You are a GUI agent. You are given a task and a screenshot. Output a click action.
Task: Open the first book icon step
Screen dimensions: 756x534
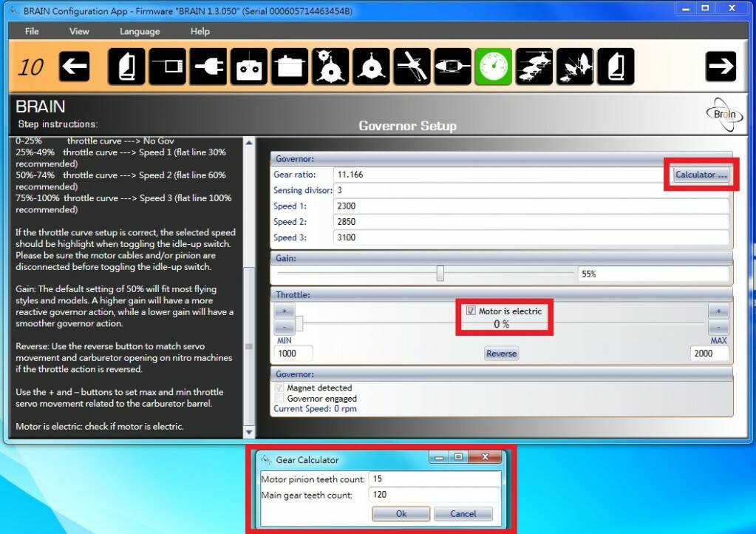click(126, 67)
